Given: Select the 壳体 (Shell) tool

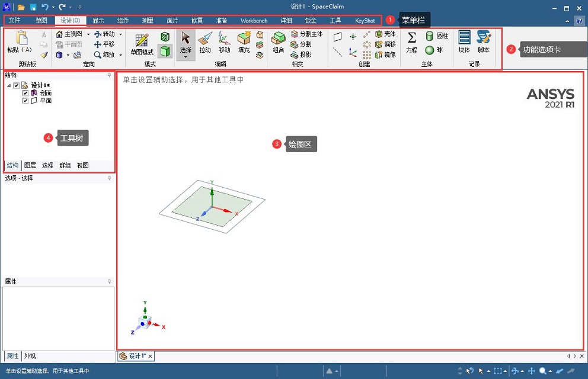Looking at the screenshot, I should click(x=385, y=34).
